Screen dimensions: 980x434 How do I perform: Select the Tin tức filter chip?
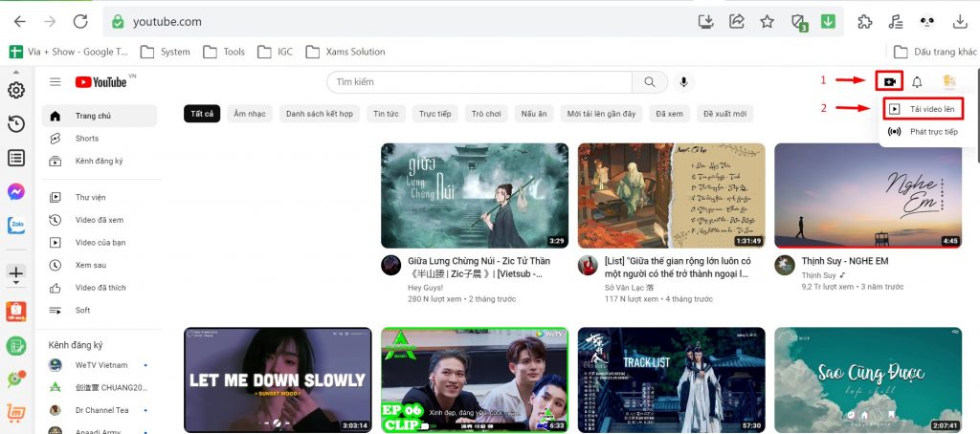pos(387,114)
